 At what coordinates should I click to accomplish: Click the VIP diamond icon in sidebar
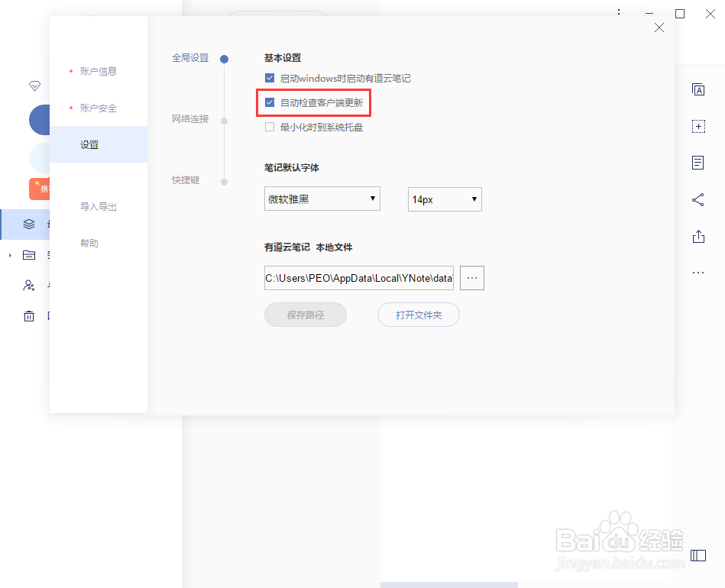point(34,86)
